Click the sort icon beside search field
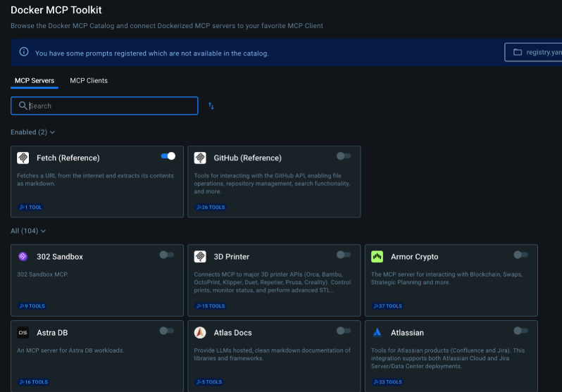Screen dimensions: 562x392 [211, 106]
